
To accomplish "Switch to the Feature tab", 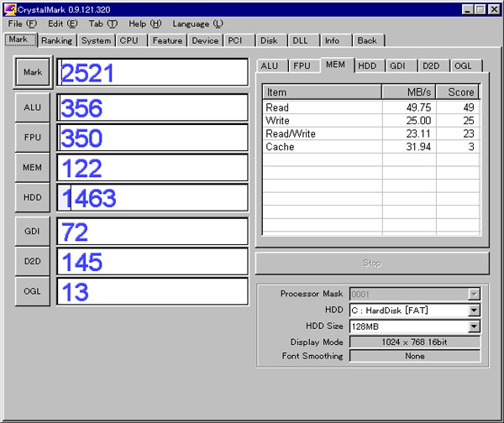I will (x=167, y=41).
